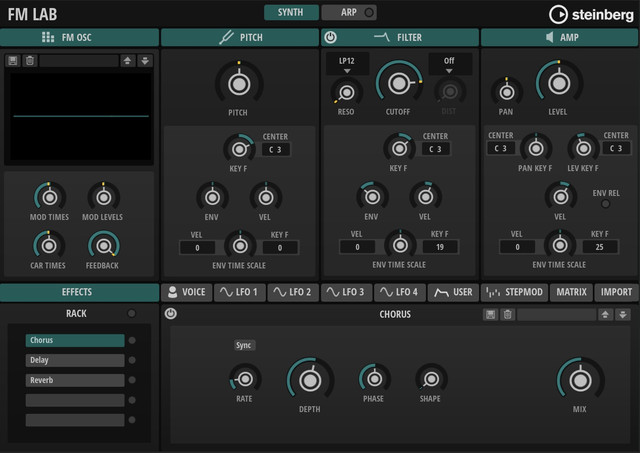Viewport: 640px width, 453px height.
Task: Open the distortion type dropdown set to Off
Action: click(450, 64)
